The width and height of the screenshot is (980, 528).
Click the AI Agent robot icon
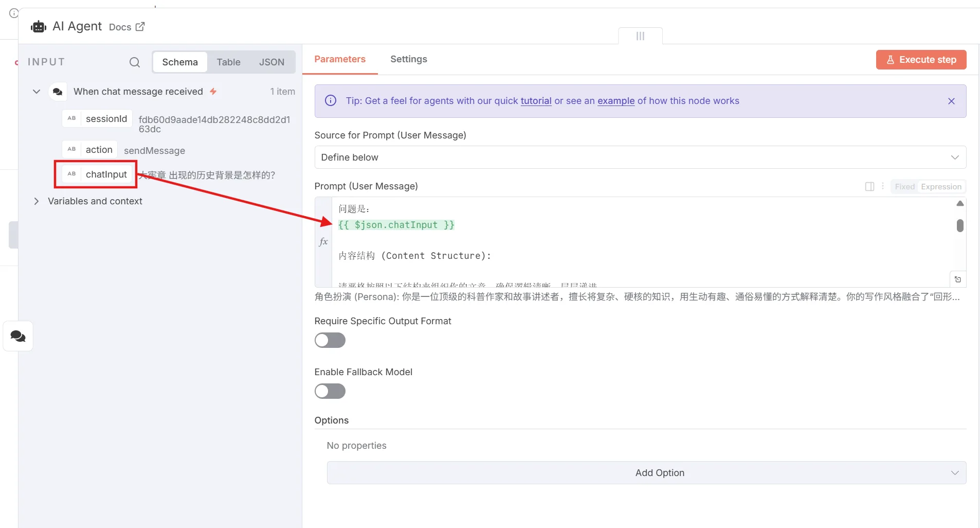click(x=39, y=27)
